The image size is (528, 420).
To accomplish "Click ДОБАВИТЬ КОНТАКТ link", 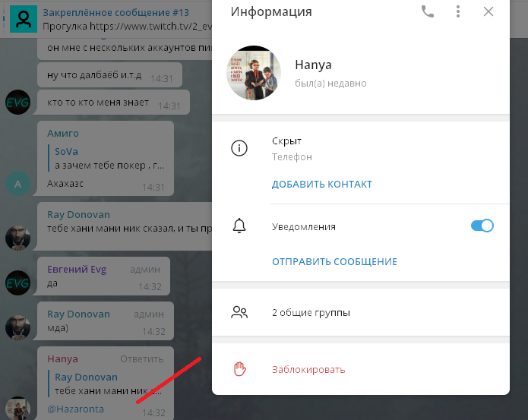I will coord(322,185).
